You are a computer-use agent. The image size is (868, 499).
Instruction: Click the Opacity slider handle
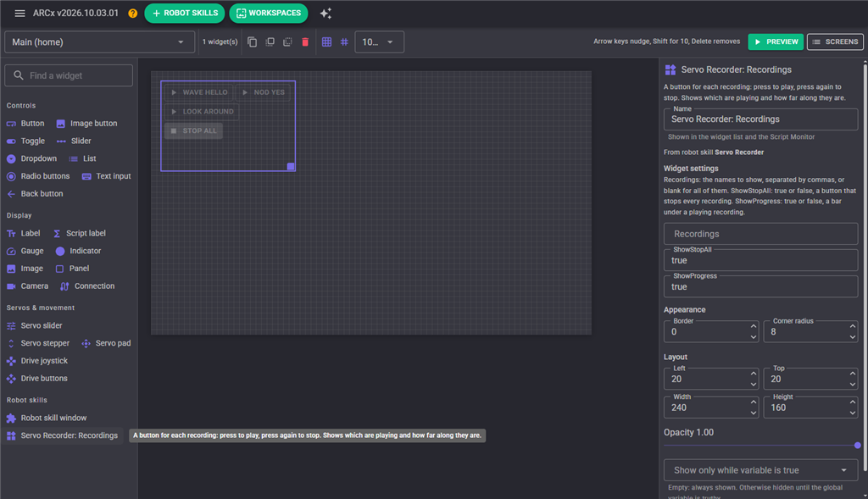point(858,446)
